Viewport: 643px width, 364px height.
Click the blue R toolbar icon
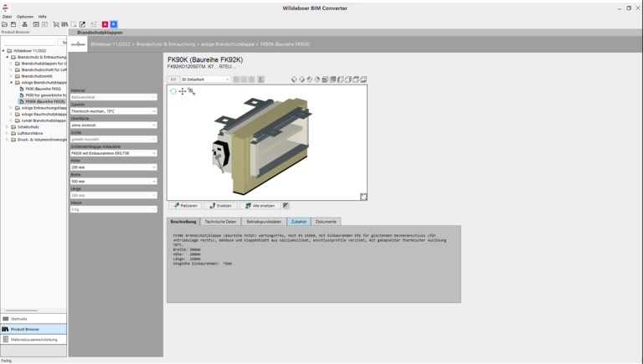tap(114, 24)
